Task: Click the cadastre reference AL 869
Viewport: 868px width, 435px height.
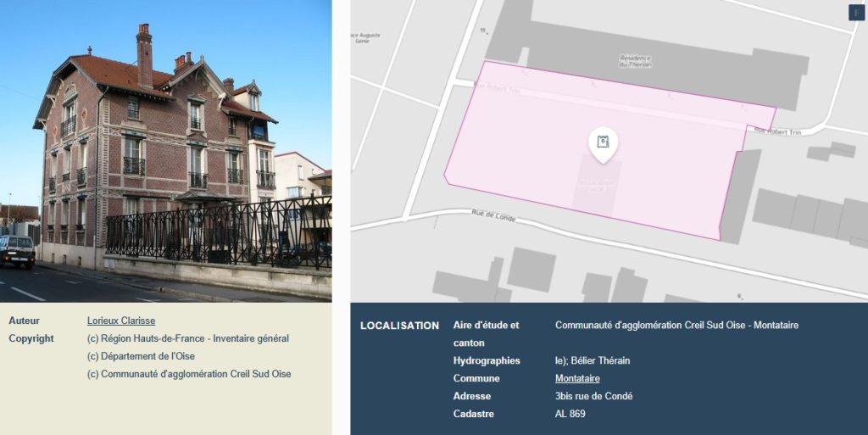Action: 570,414
